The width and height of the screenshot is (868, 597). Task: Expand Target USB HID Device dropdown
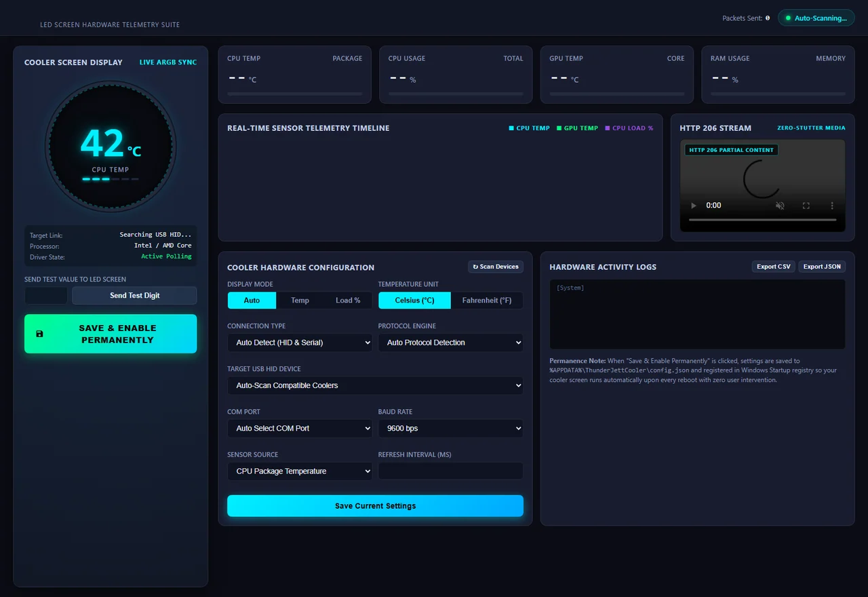tap(375, 385)
